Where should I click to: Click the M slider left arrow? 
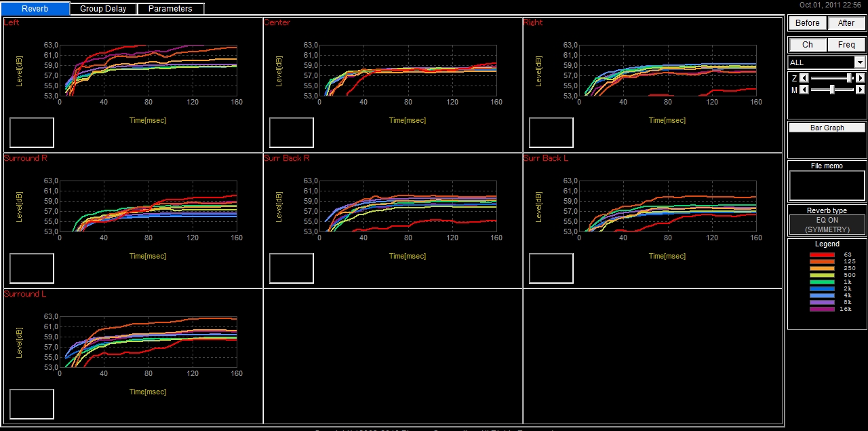804,90
